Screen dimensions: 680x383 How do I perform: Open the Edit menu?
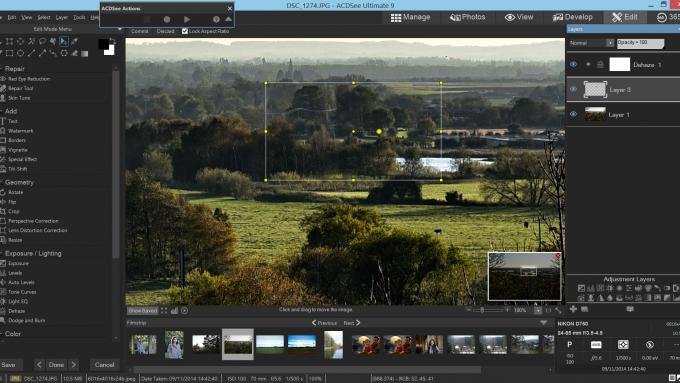[x=12, y=17]
